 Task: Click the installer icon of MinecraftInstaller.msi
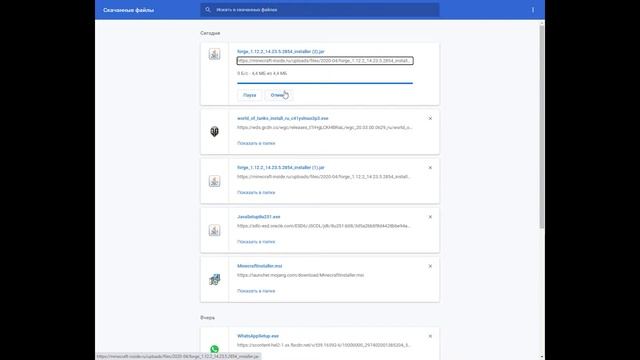[x=214, y=280]
